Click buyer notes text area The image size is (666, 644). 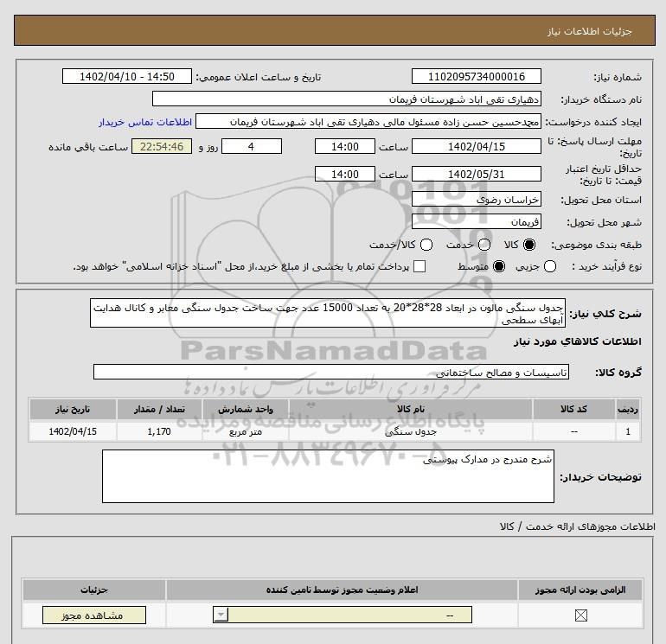coord(328,476)
